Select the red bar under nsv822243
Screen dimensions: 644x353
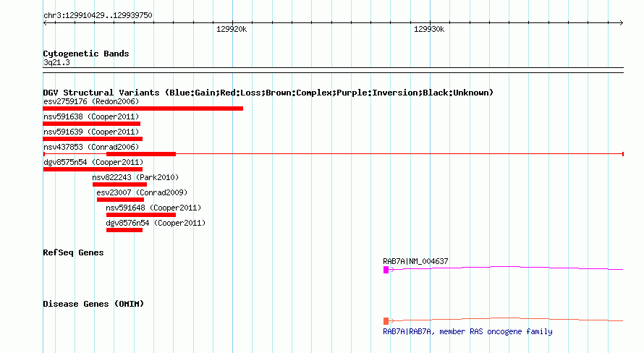119,184
